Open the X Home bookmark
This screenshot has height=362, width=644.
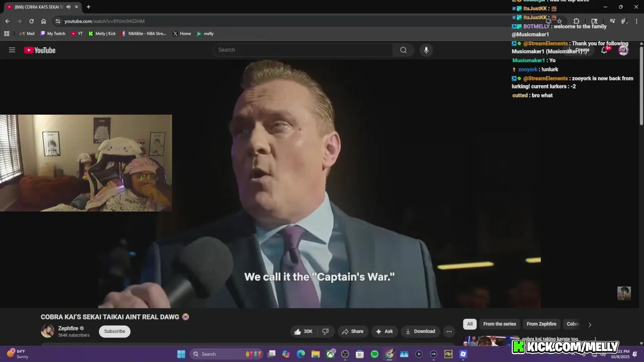pyautogui.click(x=182, y=34)
